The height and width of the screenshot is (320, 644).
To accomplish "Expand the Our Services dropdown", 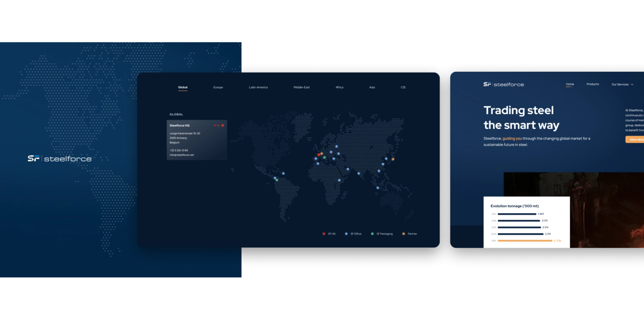I will [x=622, y=84].
